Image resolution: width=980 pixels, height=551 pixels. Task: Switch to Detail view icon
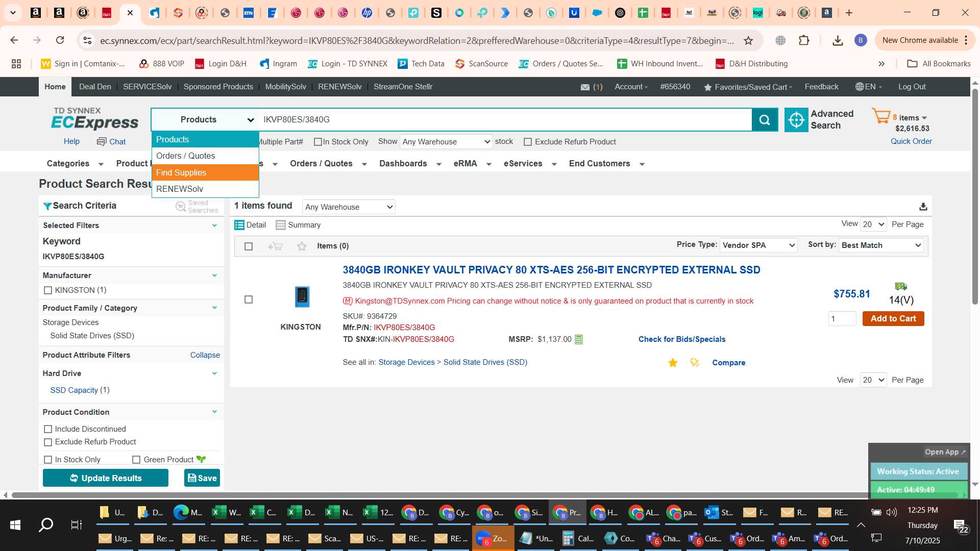239,225
